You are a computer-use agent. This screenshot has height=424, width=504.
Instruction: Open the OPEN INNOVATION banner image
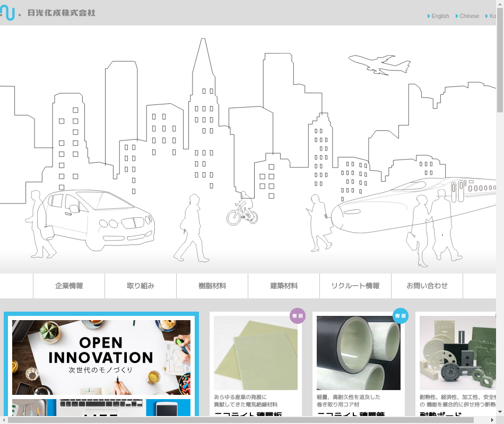(x=101, y=357)
